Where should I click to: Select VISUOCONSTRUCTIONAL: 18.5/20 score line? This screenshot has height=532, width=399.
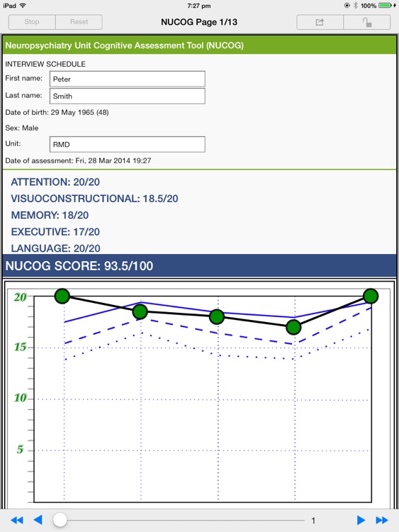[x=94, y=199]
